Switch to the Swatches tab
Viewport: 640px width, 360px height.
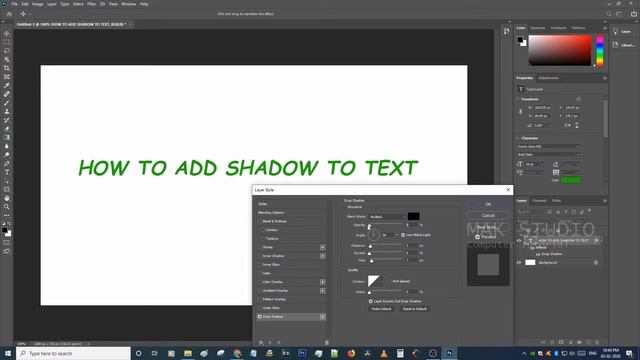click(538, 28)
